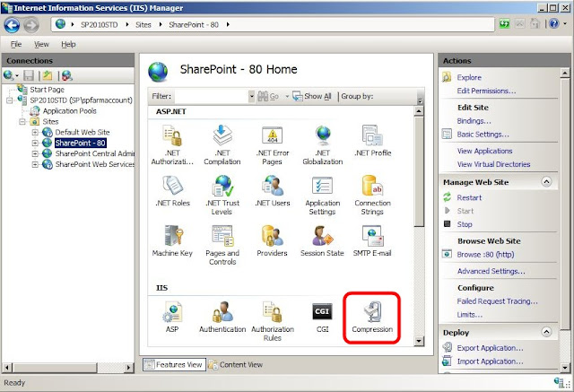574x392 pixels.
Task: Click the Up folder icon in Connections
Action: [x=48, y=75]
